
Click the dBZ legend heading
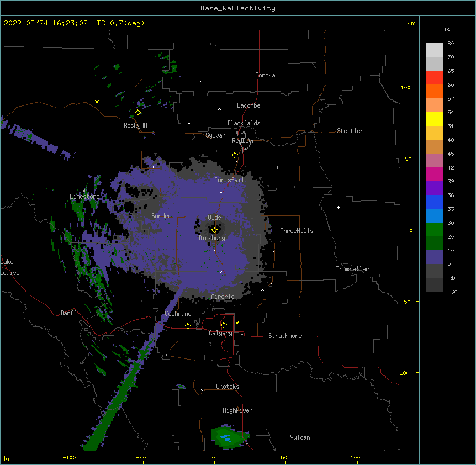(x=447, y=30)
